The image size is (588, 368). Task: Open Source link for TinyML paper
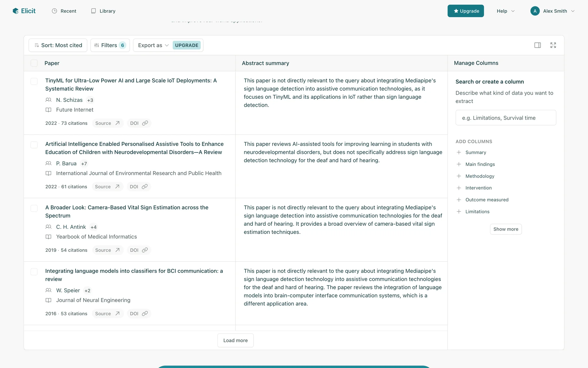[x=107, y=123]
